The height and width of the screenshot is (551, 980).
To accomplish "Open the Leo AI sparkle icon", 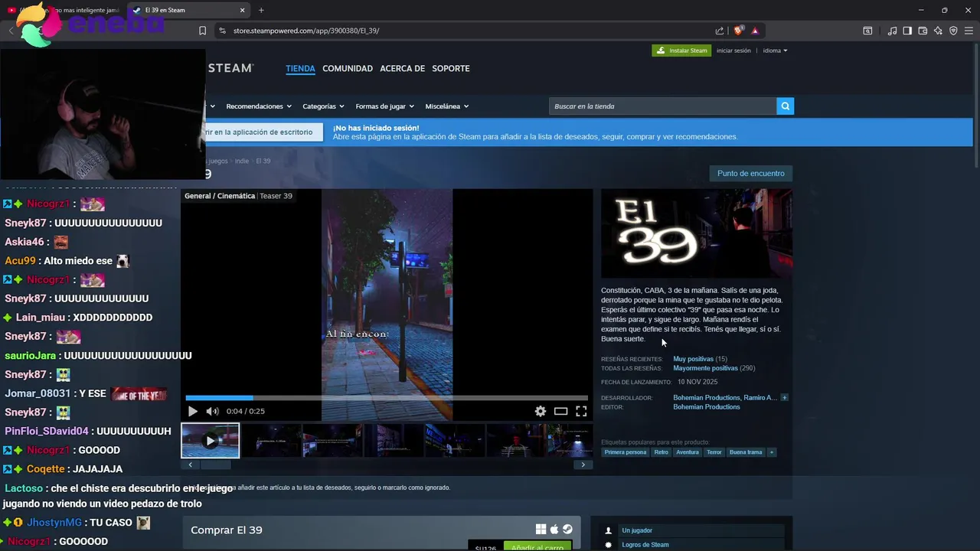I will [938, 31].
